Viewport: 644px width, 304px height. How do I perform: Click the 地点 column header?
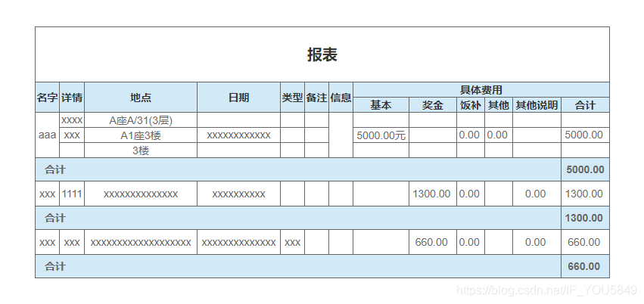pyautogui.click(x=141, y=98)
